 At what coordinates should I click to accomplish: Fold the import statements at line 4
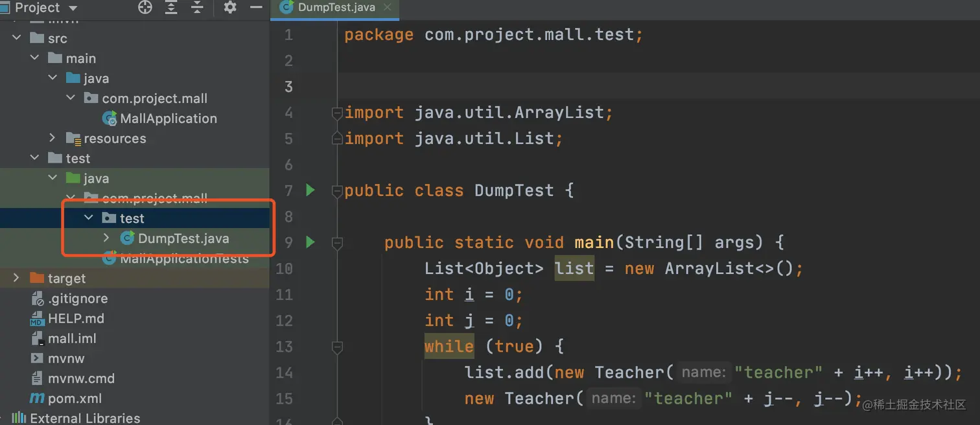[x=336, y=113]
